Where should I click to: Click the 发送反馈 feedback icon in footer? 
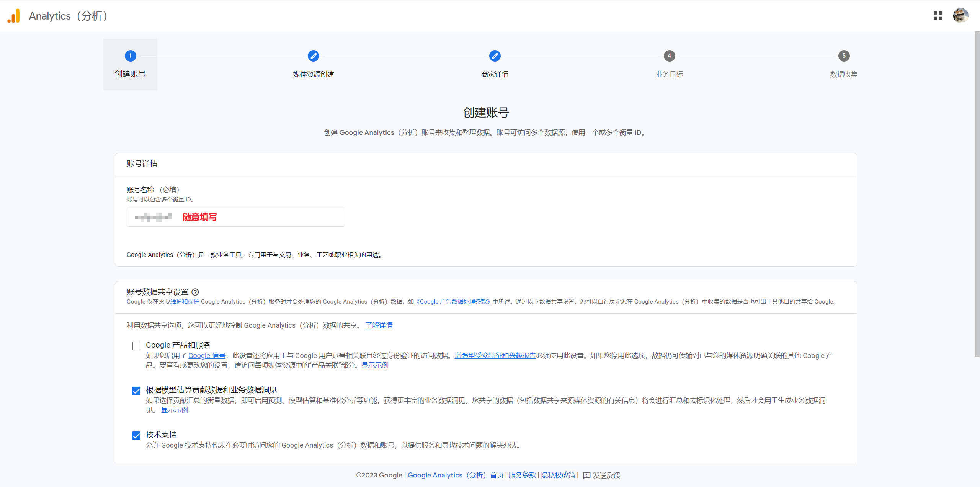pos(586,476)
